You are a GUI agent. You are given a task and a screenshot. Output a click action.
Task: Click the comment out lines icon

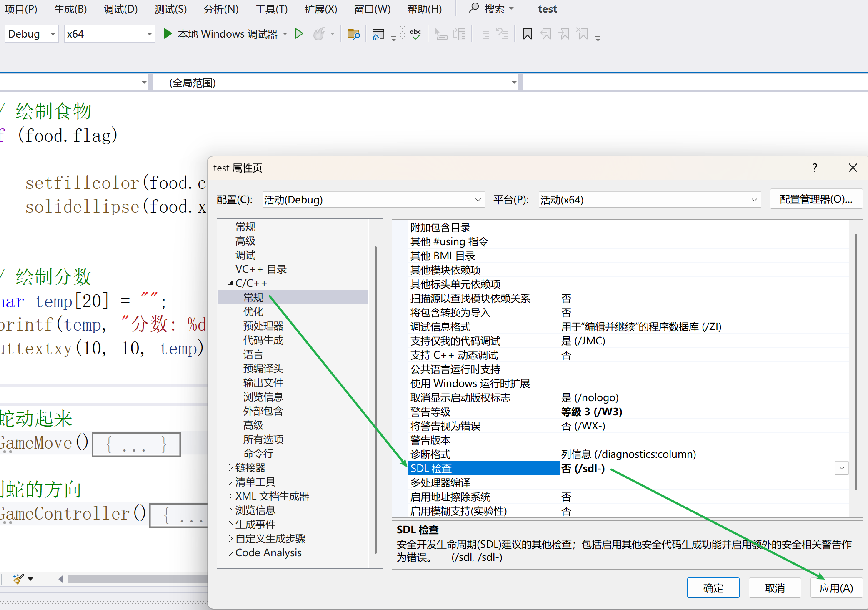[x=484, y=34]
